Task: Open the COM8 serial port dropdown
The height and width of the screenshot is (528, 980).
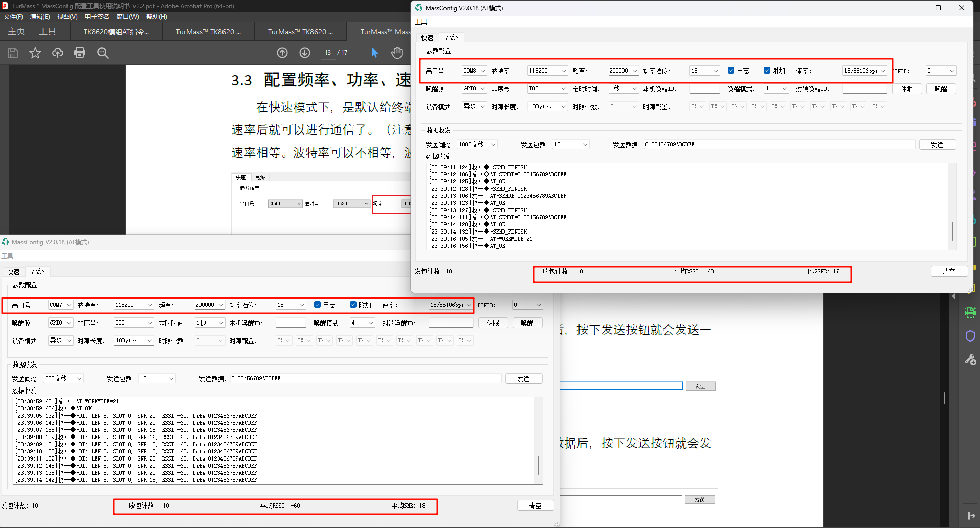Action: 474,71
